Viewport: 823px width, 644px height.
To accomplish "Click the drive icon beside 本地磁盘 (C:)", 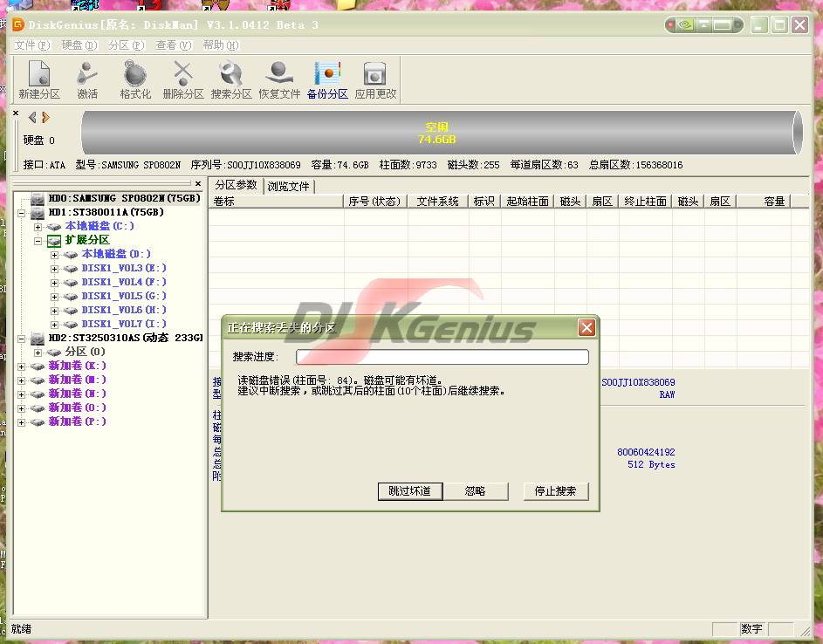I will (54, 227).
